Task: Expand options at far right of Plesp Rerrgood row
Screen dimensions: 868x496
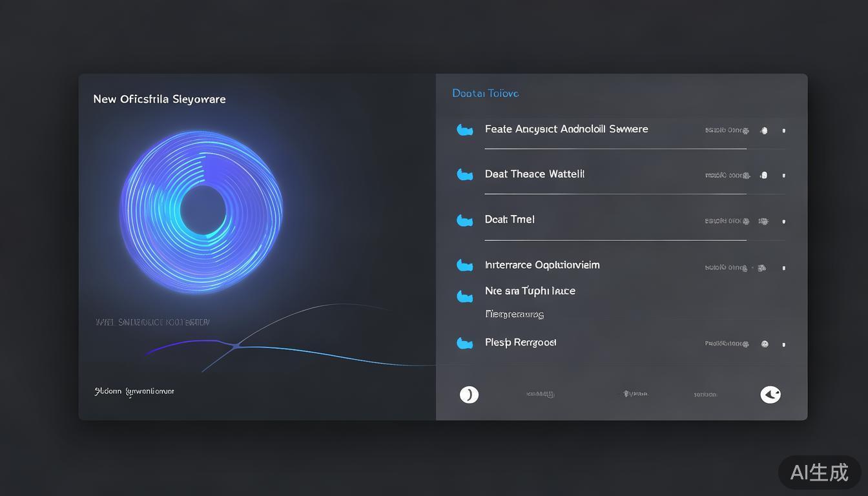Action: point(784,344)
